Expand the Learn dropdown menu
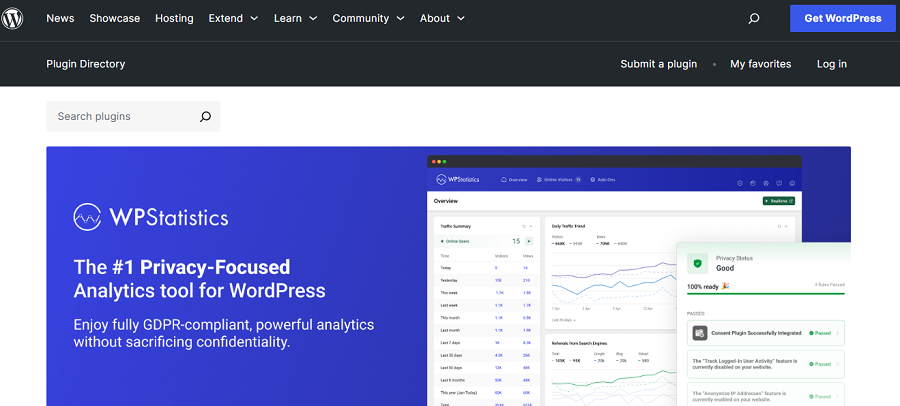This screenshot has height=406, width=900. (296, 18)
